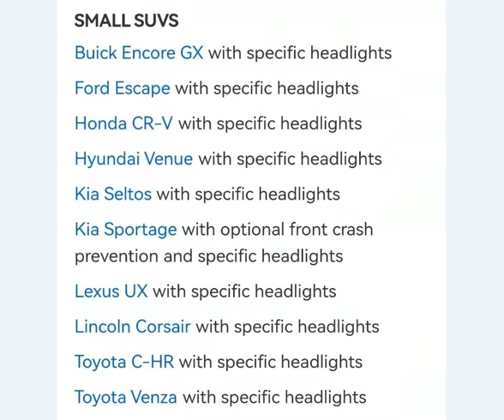Open the Ford Escape link
The width and height of the screenshot is (504, 420).
[x=122, y=88]
